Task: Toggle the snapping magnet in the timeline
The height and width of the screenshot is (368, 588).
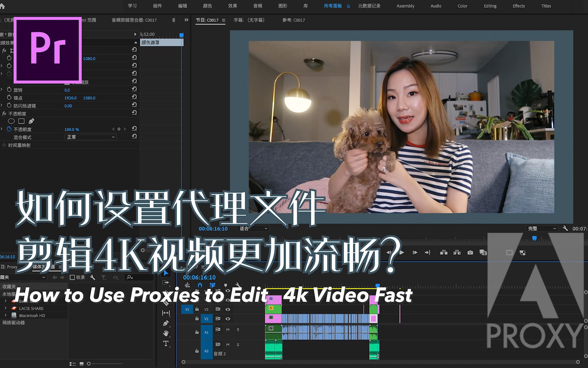Action: tap(200, 285)
